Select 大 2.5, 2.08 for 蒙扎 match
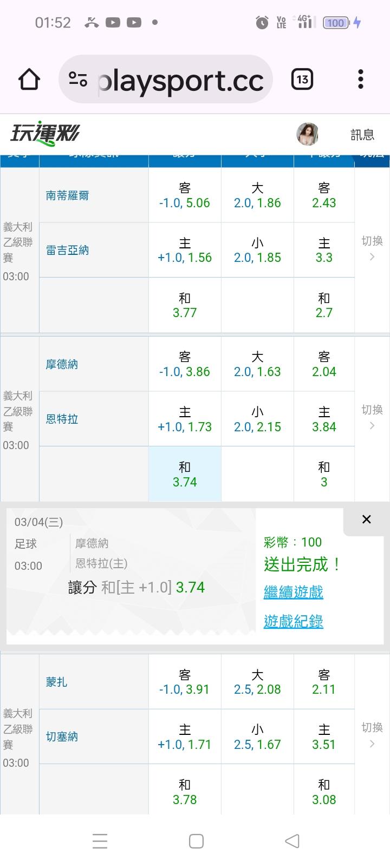 (257, 682)
